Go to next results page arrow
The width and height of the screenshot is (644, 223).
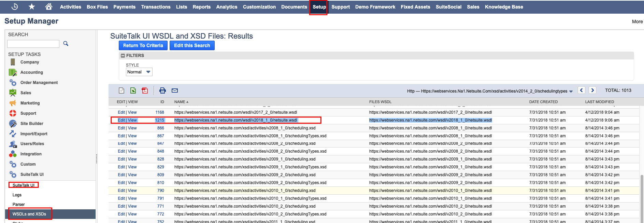click(592, 90)
